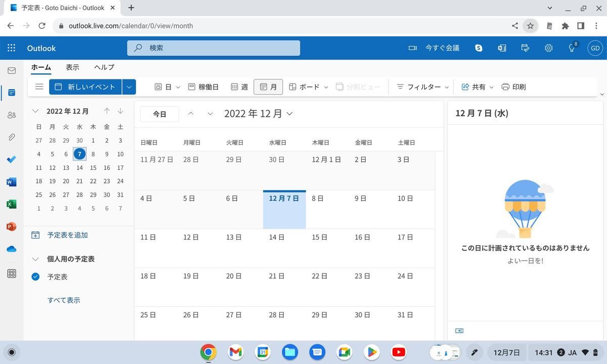Go to previous month using up chevron

tap(191, 114)
